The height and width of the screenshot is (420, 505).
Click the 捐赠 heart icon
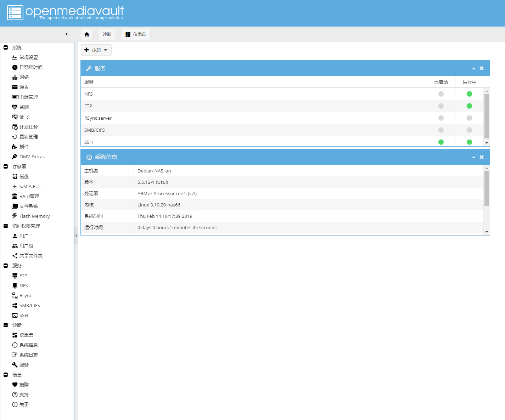click(x=15, y=385)
